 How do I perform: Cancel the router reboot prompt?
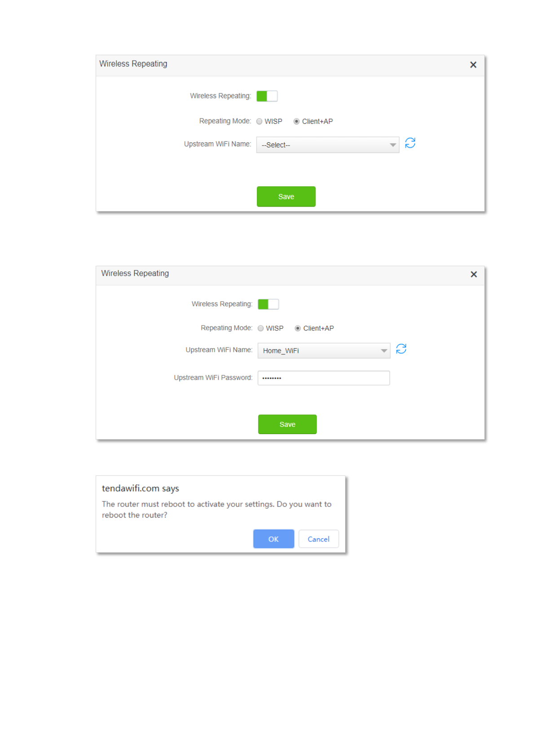(x=318, y=539)
